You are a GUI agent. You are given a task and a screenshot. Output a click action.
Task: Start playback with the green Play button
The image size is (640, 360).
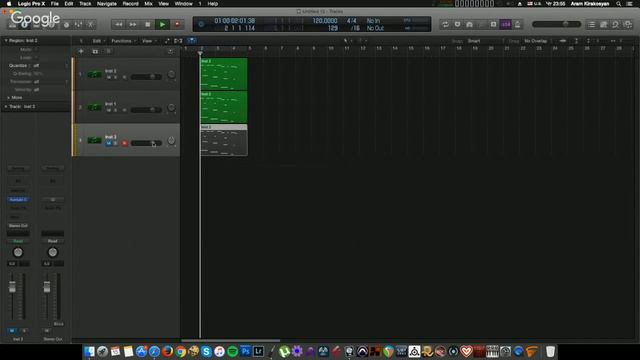point(162,24)
